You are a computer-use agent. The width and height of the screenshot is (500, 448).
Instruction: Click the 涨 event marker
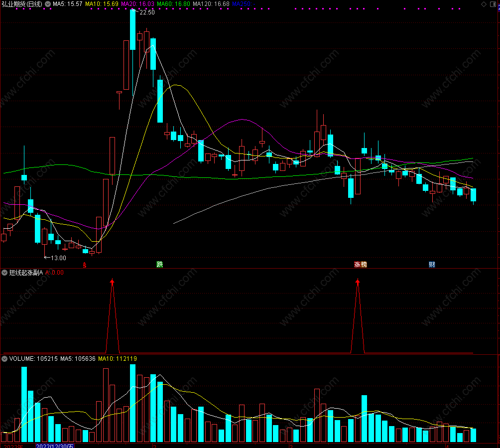point(358,264)
